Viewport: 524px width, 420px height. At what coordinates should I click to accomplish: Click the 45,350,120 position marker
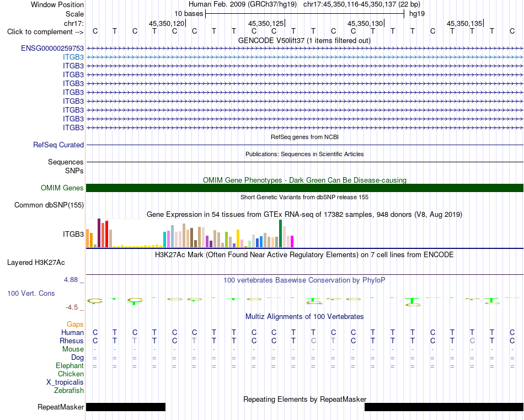click(x=167, y=23)
